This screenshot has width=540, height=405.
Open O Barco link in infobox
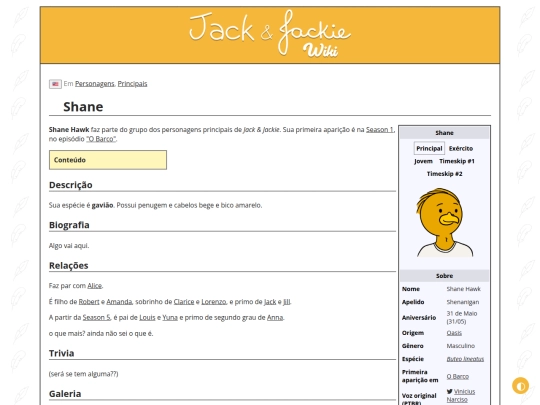(458, 376)
